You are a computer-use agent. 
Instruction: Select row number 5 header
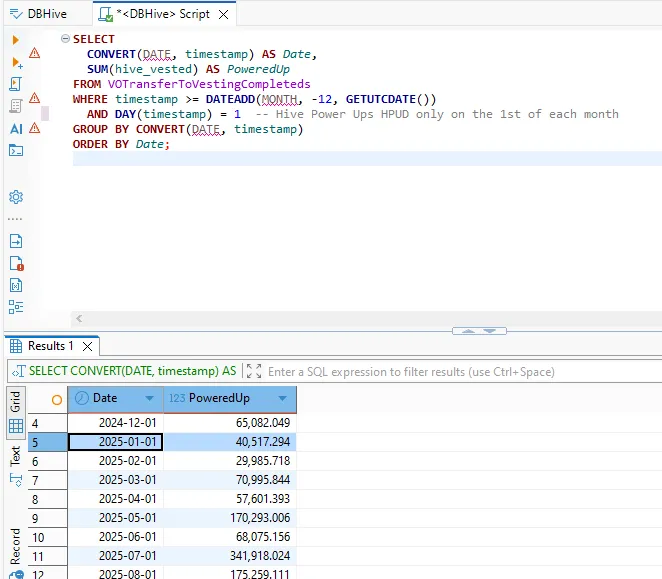point(47,442)
